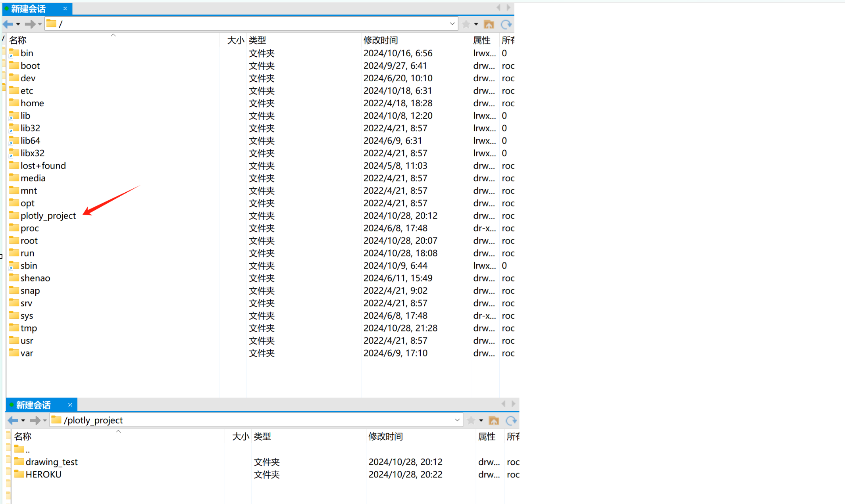The height and width of the screenshot is (504, 845).
Task: Open the back-history dropdown arrow in the top pane
Action: [x=18, y=24]
